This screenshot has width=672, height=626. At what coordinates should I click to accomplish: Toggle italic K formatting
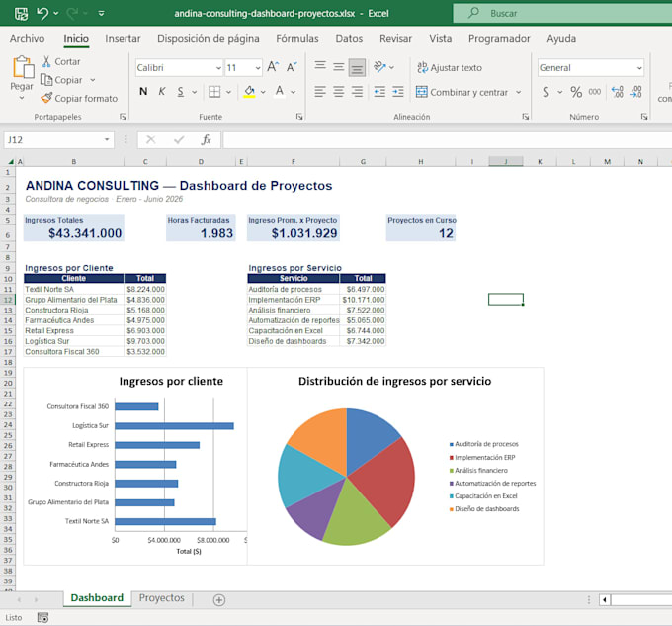161,91
